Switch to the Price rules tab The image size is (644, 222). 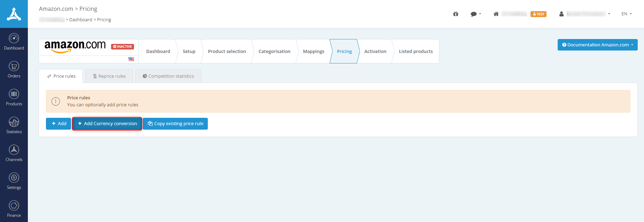pyautogui.click(x=61, y=76)
